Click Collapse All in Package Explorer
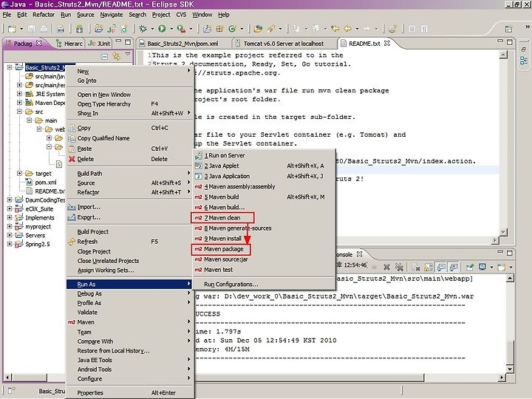The width and height of the screenshot is (532, 399). pos(105,56)
